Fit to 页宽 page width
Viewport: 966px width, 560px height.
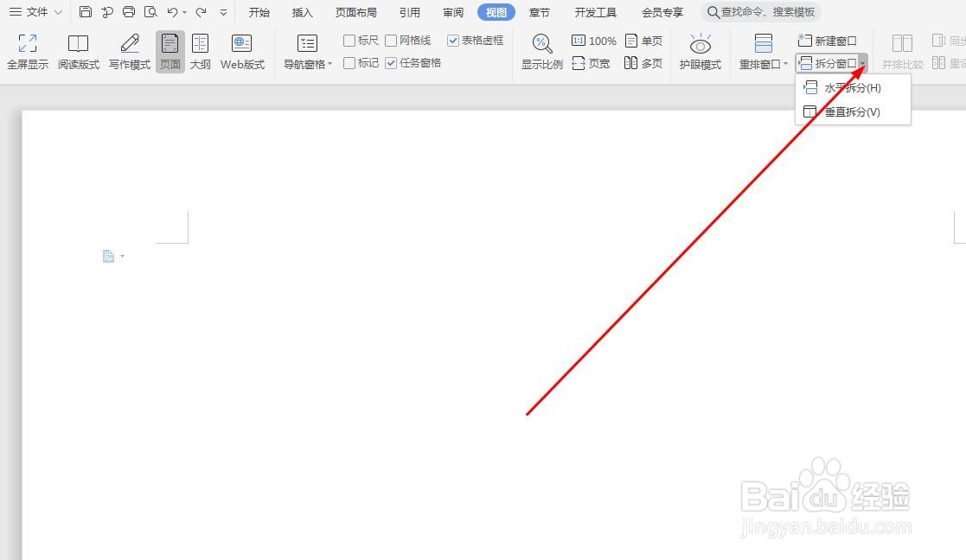pyautogui.click(x=591, y=63)
